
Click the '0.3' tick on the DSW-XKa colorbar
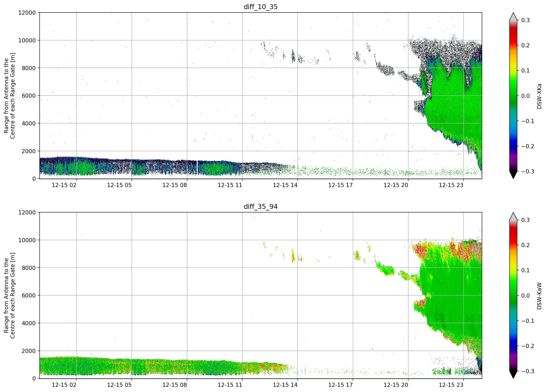tap(525, 20)
